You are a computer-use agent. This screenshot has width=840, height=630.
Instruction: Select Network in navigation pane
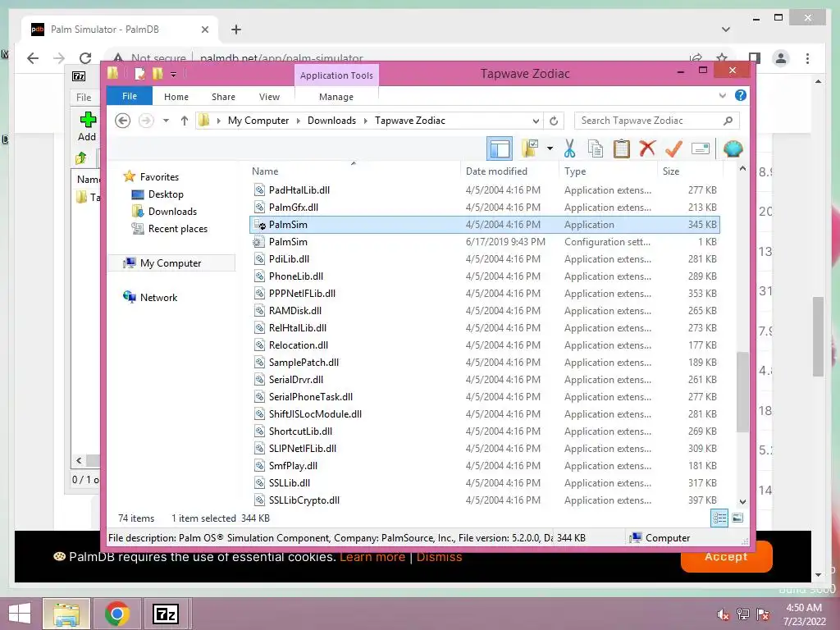(158, 297)
